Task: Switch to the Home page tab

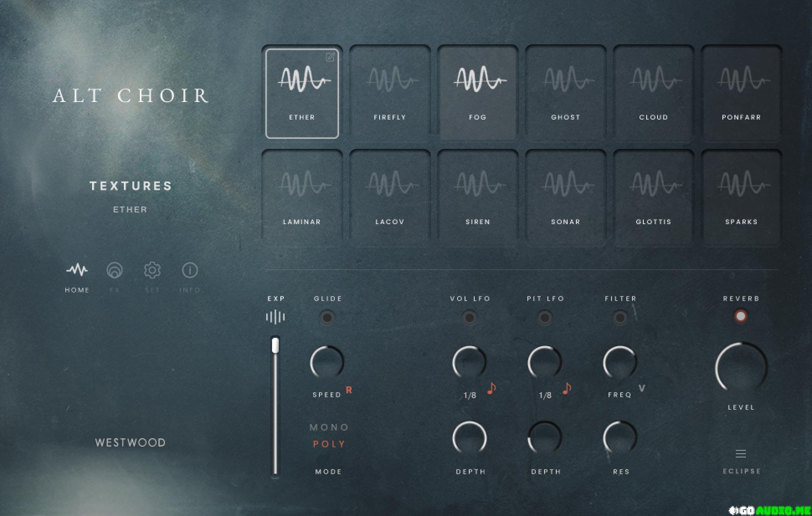Action: (77, 271)
